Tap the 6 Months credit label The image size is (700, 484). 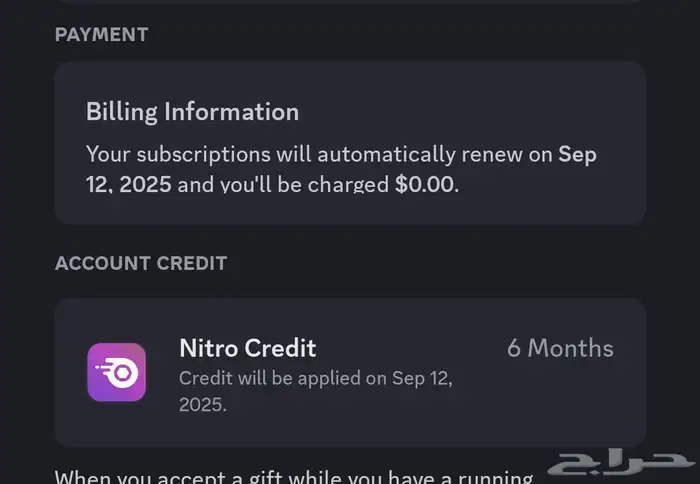click(x=560, y=348)
